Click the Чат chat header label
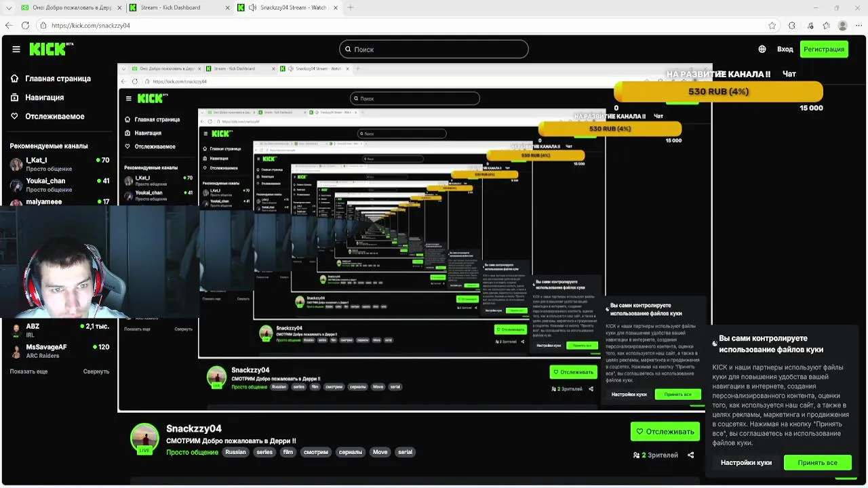 point(789,74)
